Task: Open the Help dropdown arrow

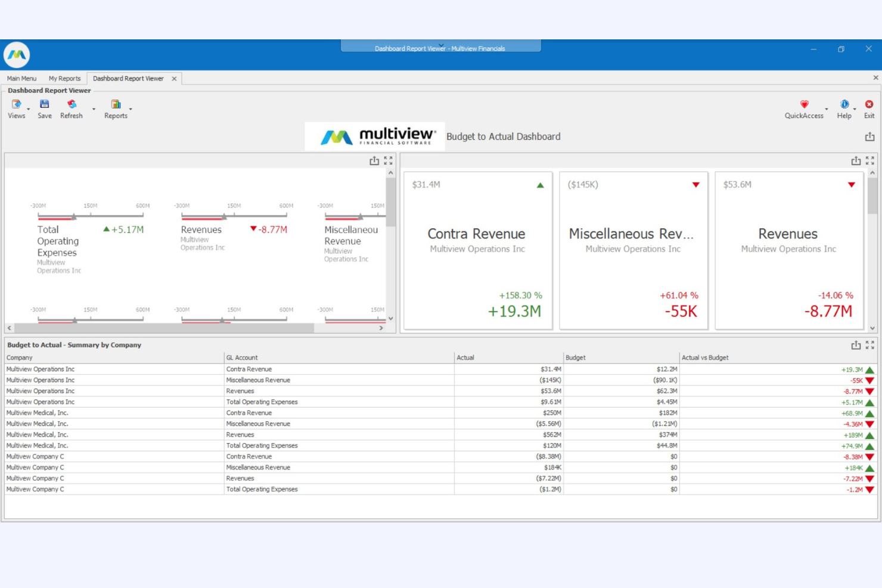Action: [x=853, y=110]
